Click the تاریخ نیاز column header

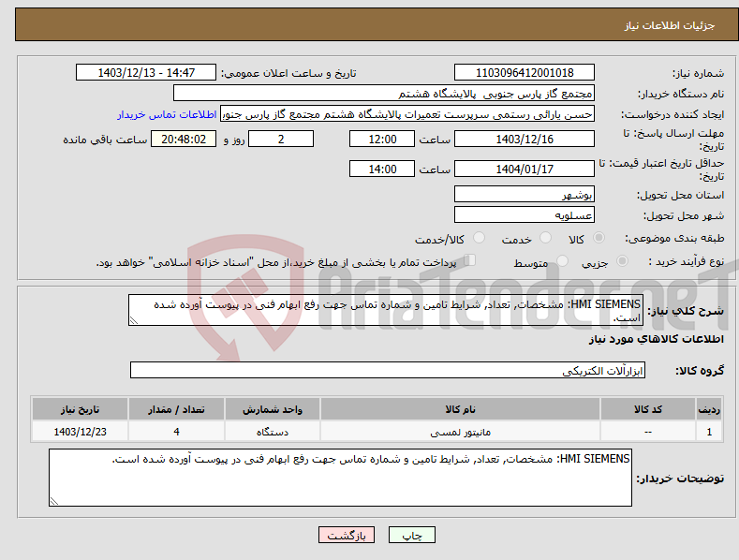[80, 409]
